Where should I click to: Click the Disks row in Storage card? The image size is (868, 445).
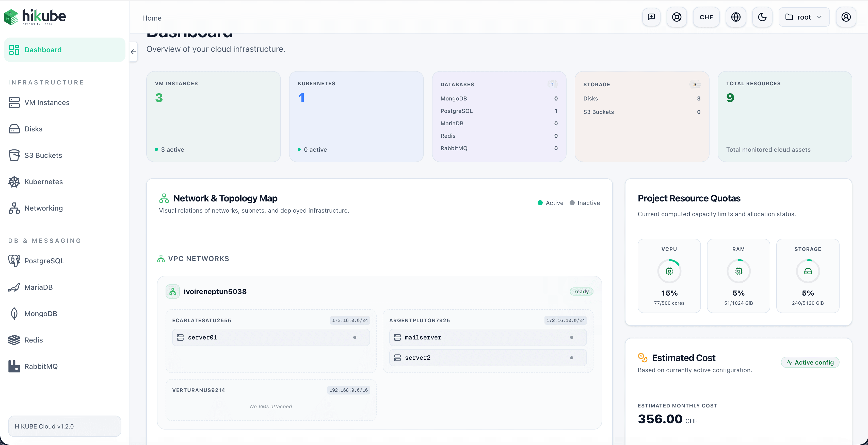(x=642, y=98)
